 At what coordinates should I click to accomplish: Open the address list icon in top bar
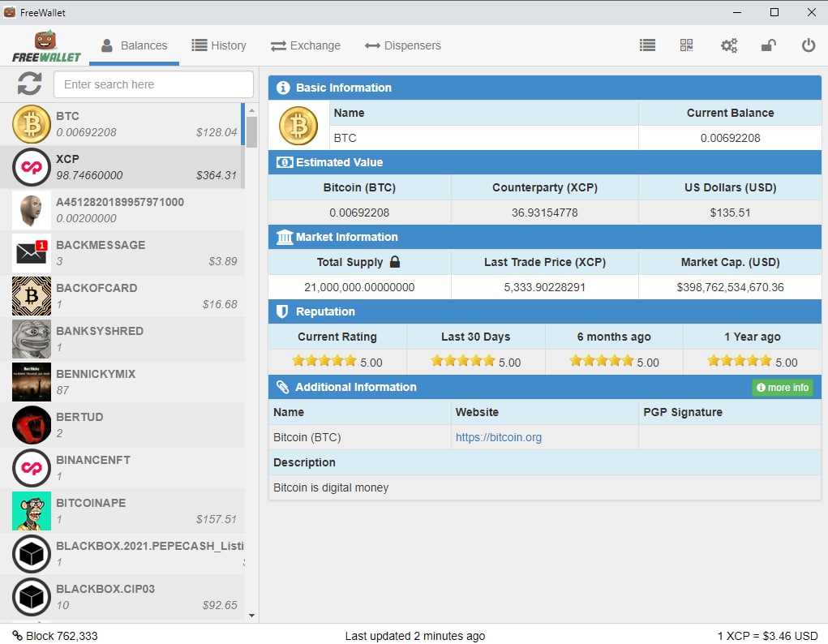click(647, 45)
